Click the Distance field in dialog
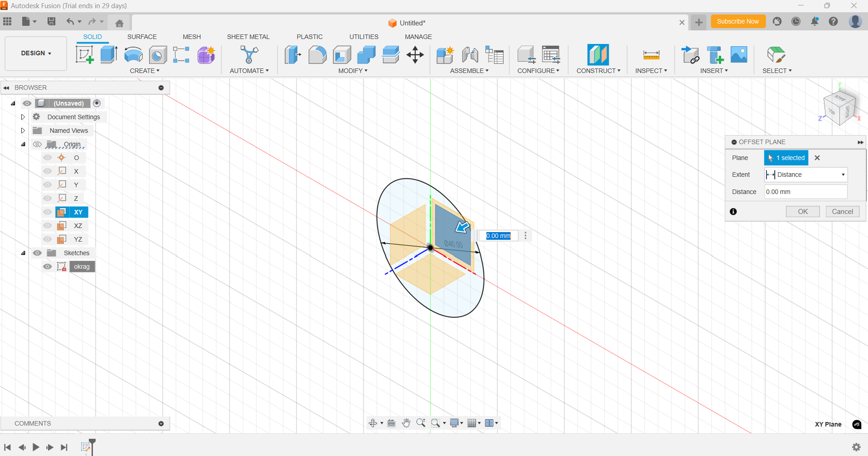Viewport: 868px width, 456px height. pyautogui.click(x=806, y=192)
